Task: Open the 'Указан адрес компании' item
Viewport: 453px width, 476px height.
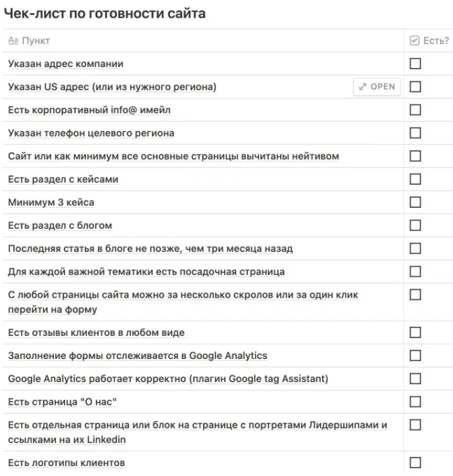Action: pyautogui.click(x=66, y=64)
